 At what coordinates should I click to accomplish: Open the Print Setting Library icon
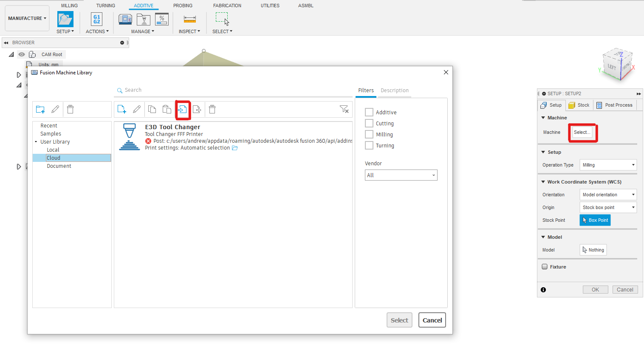[x=144, y=19]
